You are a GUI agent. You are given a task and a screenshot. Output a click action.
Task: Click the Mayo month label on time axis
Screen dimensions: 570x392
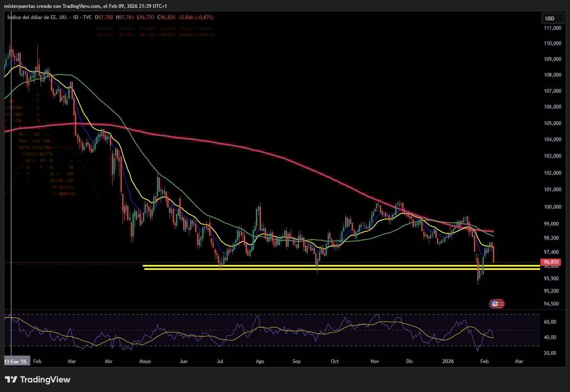(x=145, y=361)
